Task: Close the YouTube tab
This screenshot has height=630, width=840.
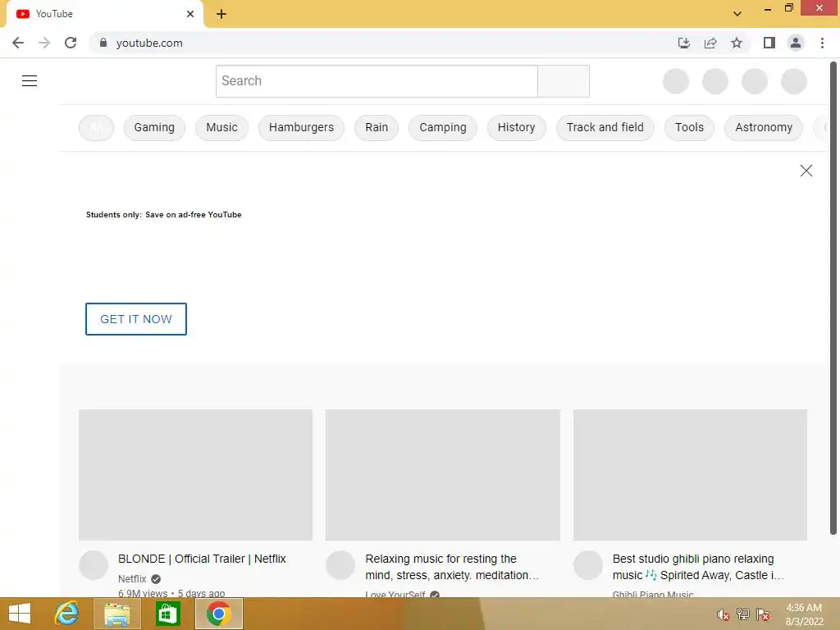Action: [190, 14]
